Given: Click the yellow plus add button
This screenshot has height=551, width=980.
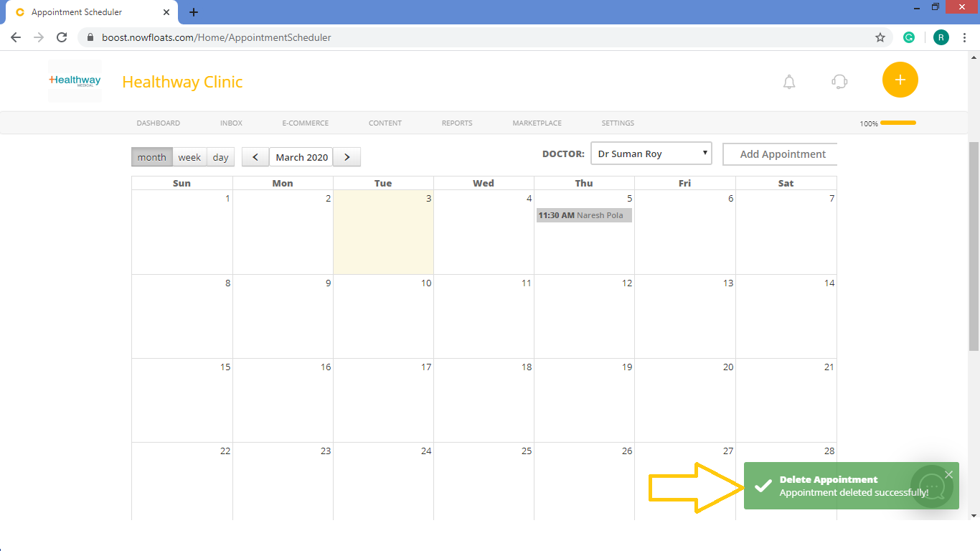Looking at the screenshot, I should point(900,80).
